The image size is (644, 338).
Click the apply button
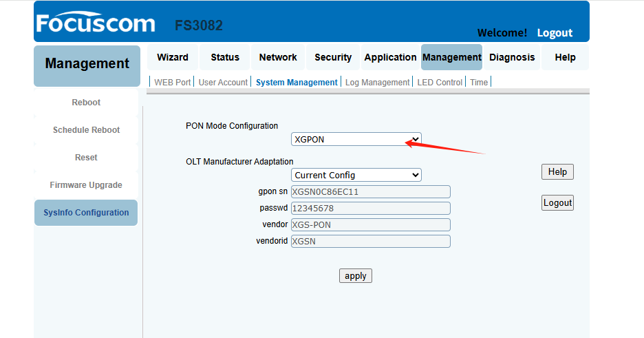(x=356, y=275)
